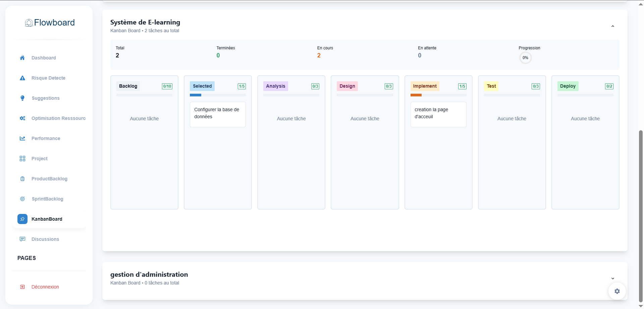
Task: Open the Suggestions menu item
Action: tap(49, 98)
